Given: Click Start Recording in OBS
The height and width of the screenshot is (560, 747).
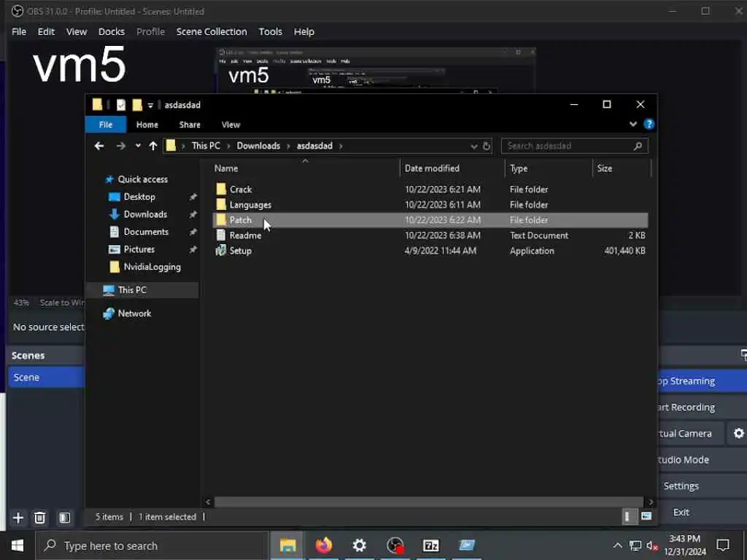Looking at the screenshot, I should pyautogui.click(x=703, y=407).
